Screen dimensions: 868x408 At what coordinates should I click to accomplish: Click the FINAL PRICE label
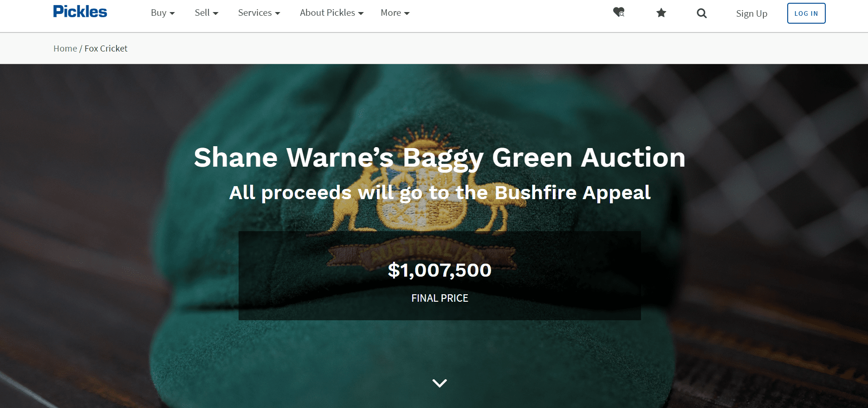(440, 298)
